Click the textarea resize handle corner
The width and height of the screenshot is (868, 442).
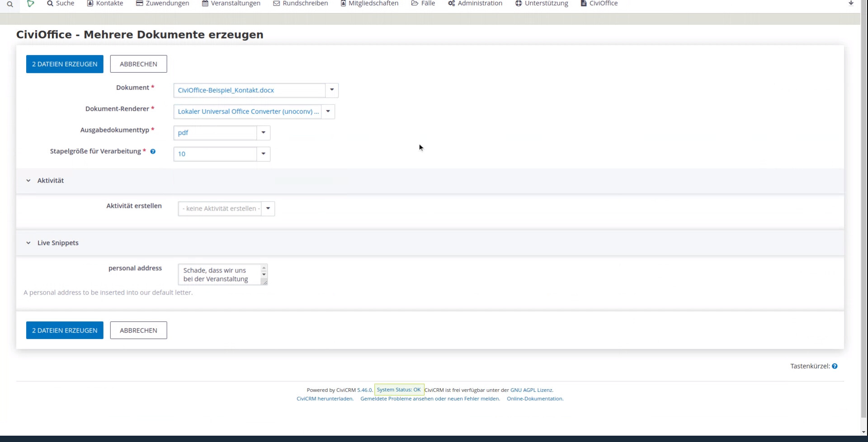coord(264,282)
